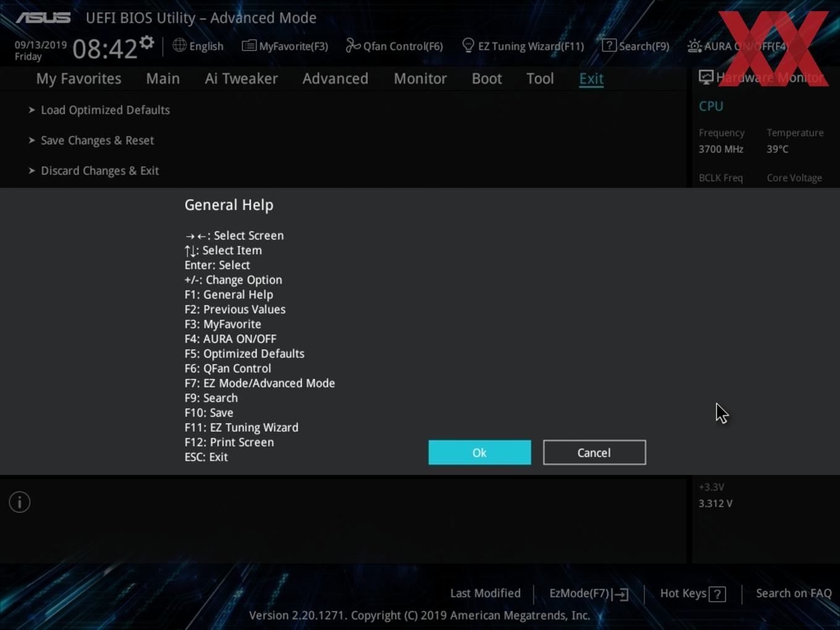Open the Tool tab
The width and height of the screenshot is (840, 630).
[x=540, y=78]
